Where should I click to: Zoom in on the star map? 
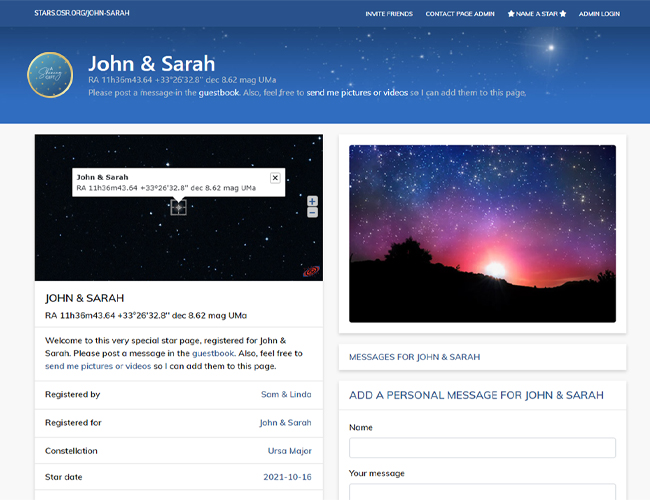point(312,201)
